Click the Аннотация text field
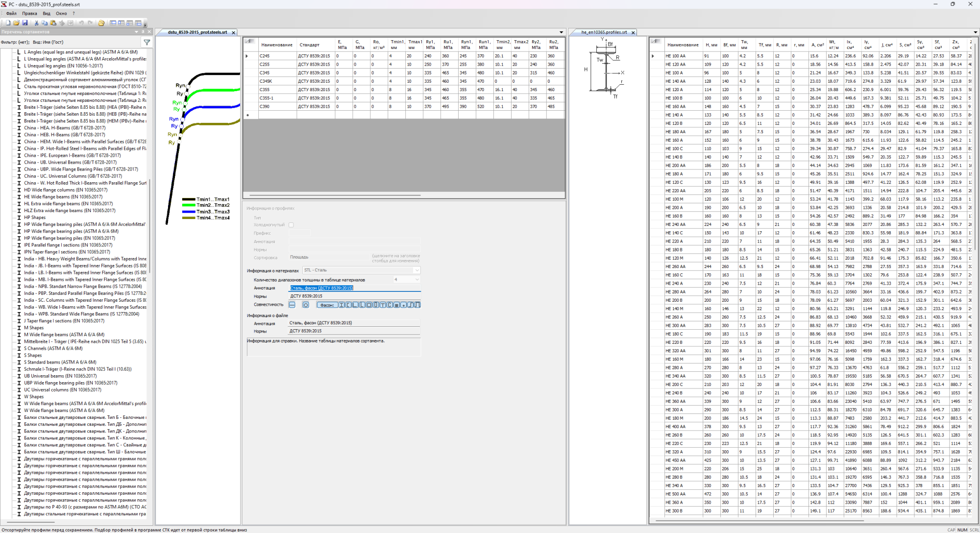 coord(355,288)
